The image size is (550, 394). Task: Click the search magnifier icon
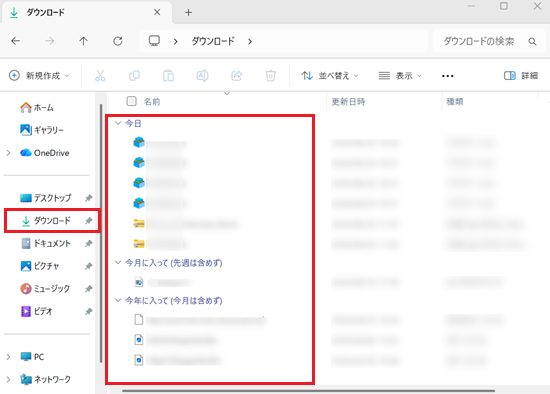coord(532,41)
